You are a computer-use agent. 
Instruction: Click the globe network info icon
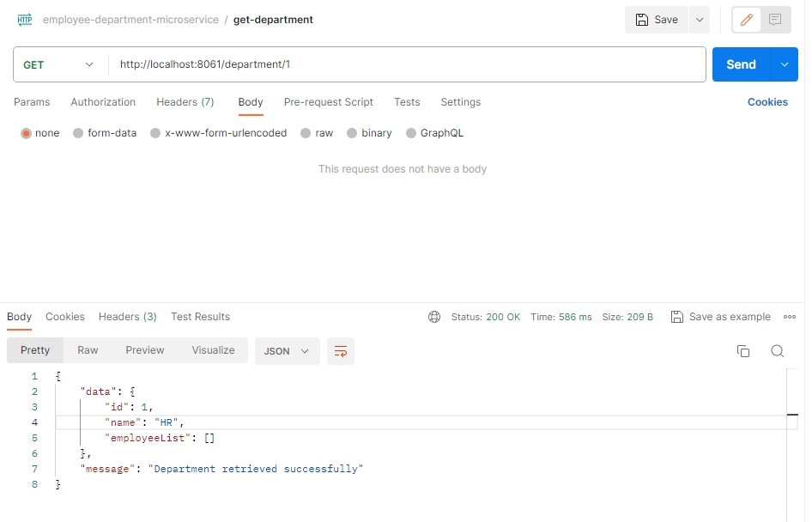pos(434,316)
